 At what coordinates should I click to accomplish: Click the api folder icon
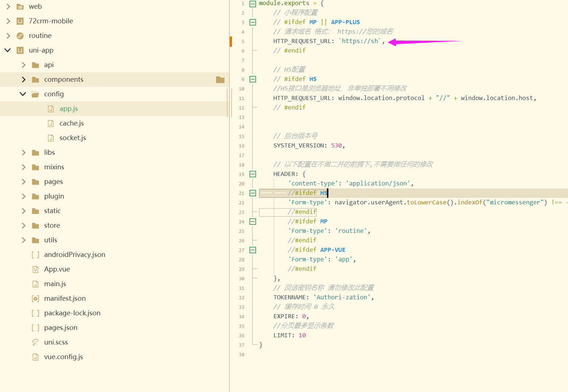click(x=35, y=65)
